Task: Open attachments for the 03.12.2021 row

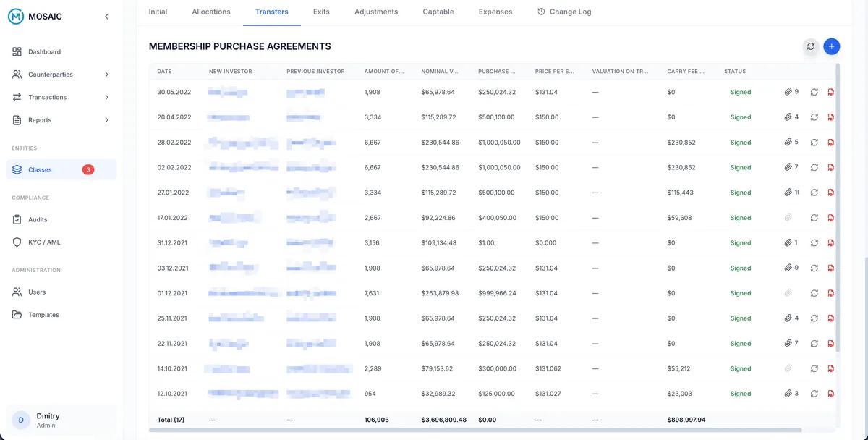Action: point(791,268)
